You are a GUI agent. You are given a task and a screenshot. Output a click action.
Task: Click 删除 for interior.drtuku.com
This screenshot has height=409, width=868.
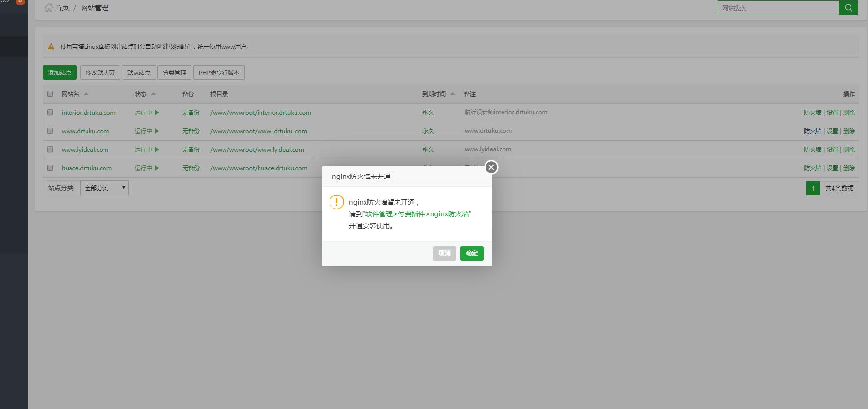[x=849, y=112]
